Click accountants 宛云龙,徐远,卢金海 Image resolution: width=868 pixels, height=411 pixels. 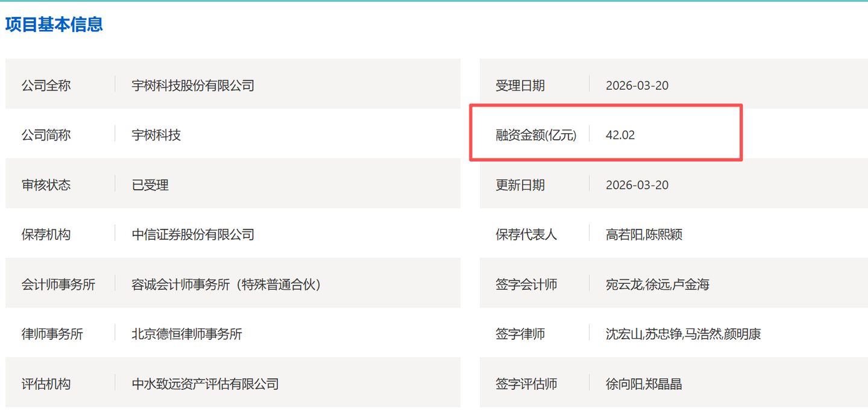click(658, 284)
